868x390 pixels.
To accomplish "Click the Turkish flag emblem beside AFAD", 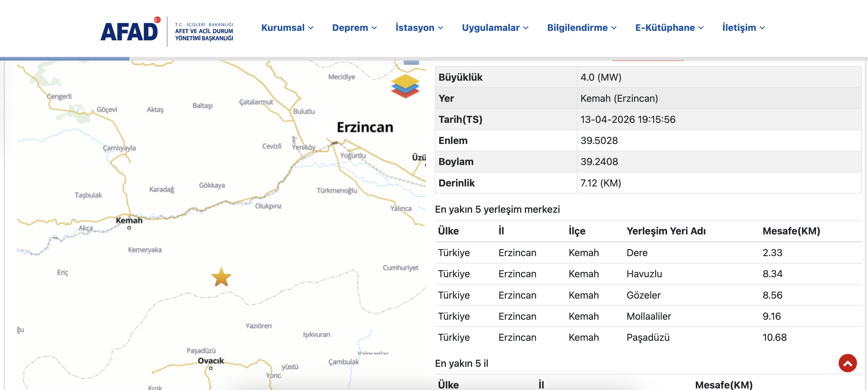I will (157, 19).
